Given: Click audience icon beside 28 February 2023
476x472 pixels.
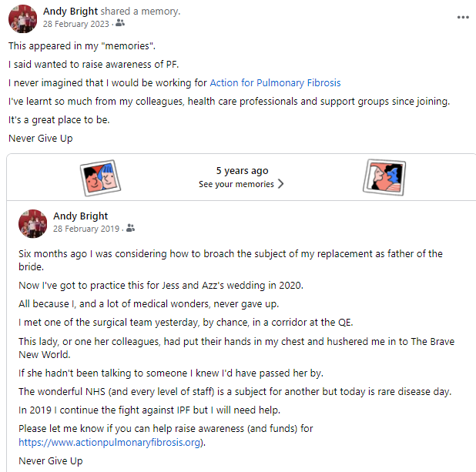Looking at the screenshot, I should coord(119,25).
